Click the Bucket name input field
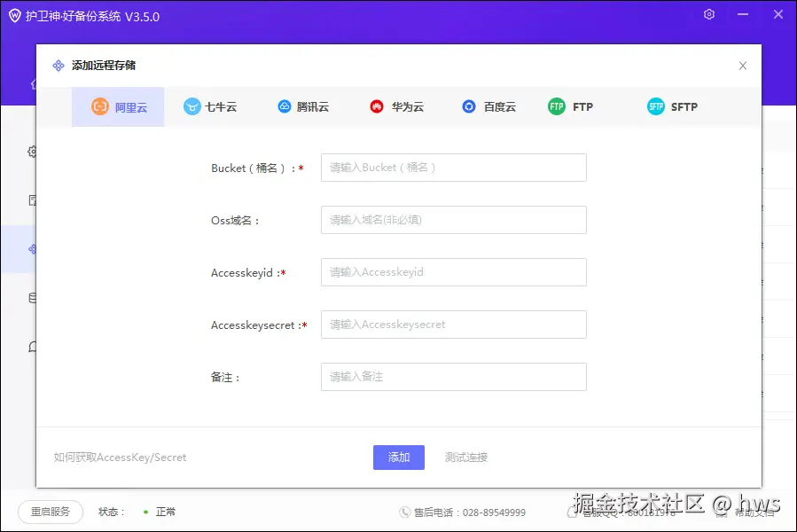Viewport: 797px width, 532px height. click(453, 168)
